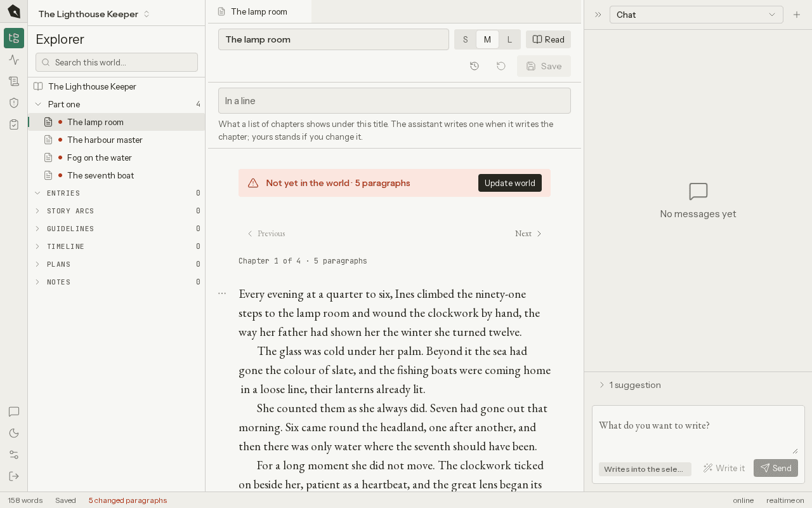Select medium text size M
Viewport: 812px width, 508px height.
pyautogui.click(x=487, y=39)
